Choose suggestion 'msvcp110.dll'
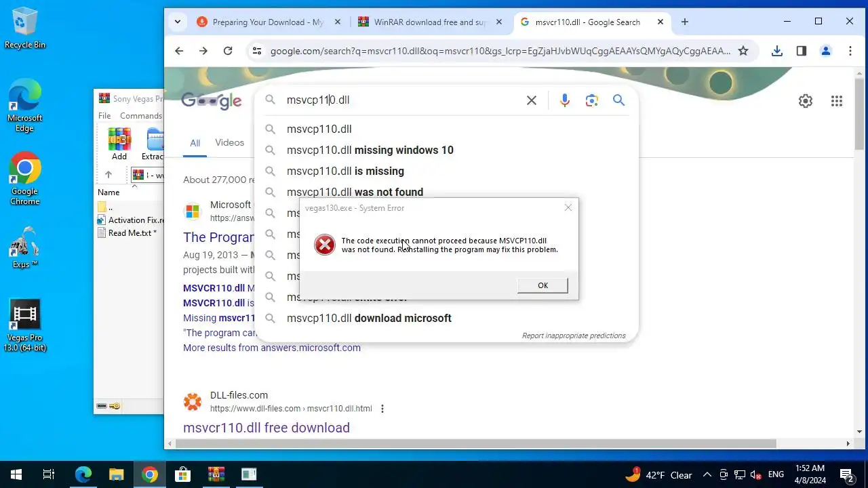Image resolution: width=868 pixels, height=488 pixels. point(445,129)
